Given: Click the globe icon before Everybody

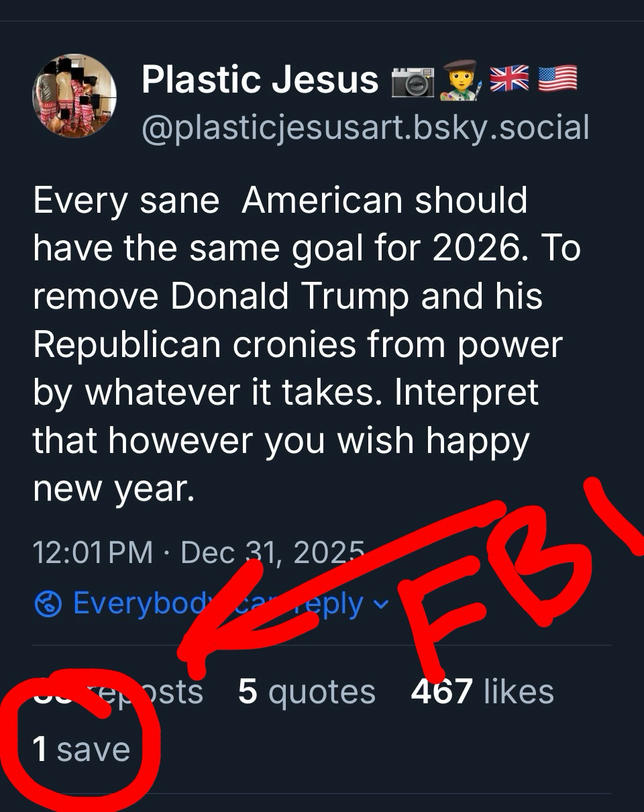Looking at the screenshot, I should (x=48, y=604).
